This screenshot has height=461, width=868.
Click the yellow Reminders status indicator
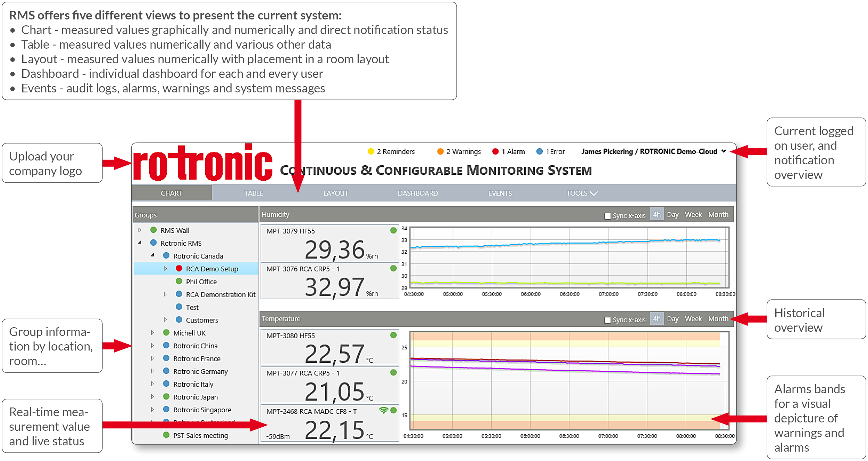[371, 151]
